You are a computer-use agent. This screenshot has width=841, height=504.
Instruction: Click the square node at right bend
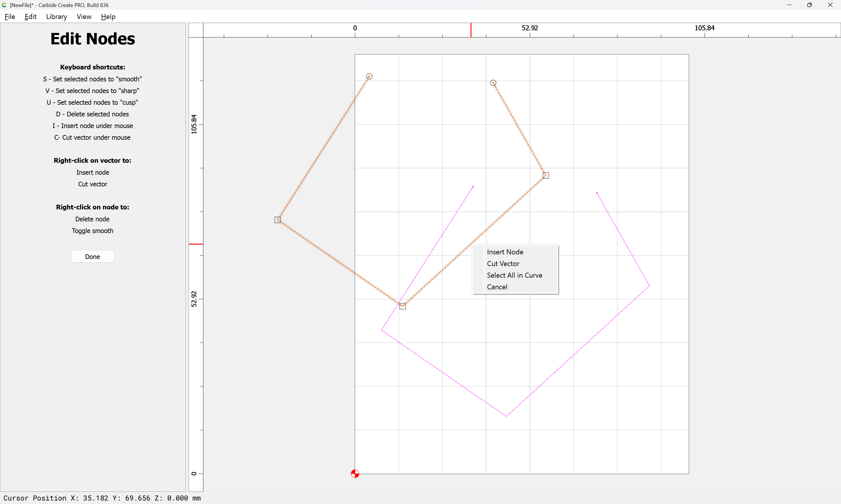click(x=545, y=176)
